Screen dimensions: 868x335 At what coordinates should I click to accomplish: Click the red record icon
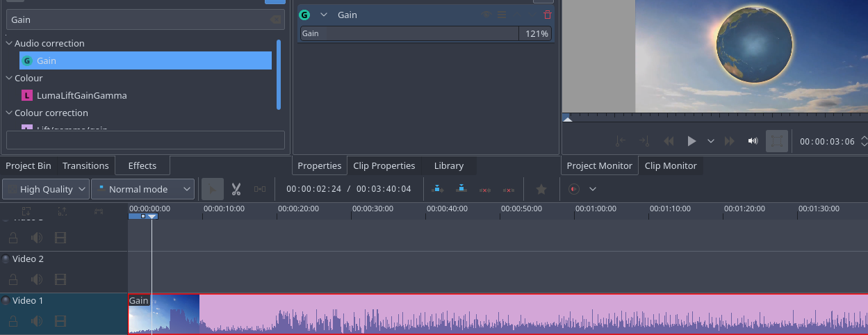click(574, 189)
